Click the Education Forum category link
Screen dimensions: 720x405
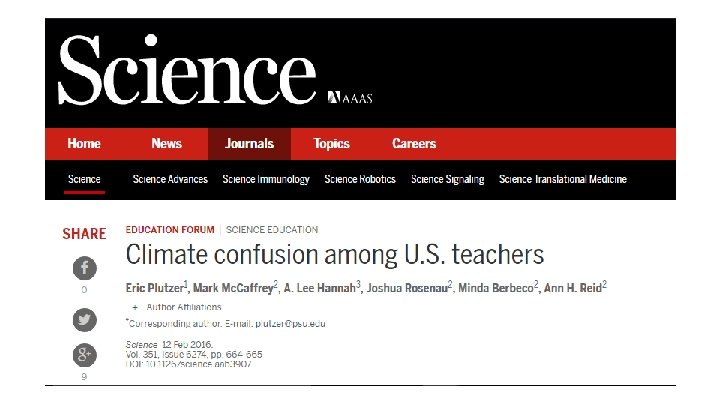pyautogui.click(x=170, y=230)
